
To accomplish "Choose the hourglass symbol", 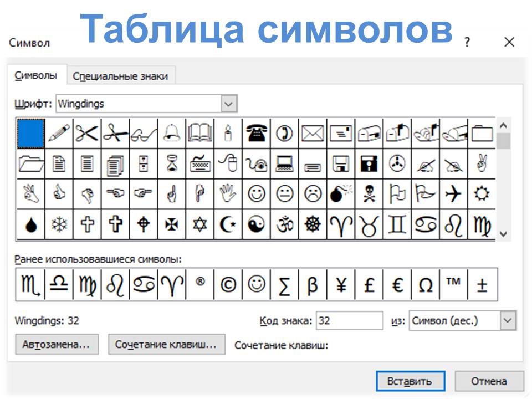I will pyautogui.click(x=172, y=163).
